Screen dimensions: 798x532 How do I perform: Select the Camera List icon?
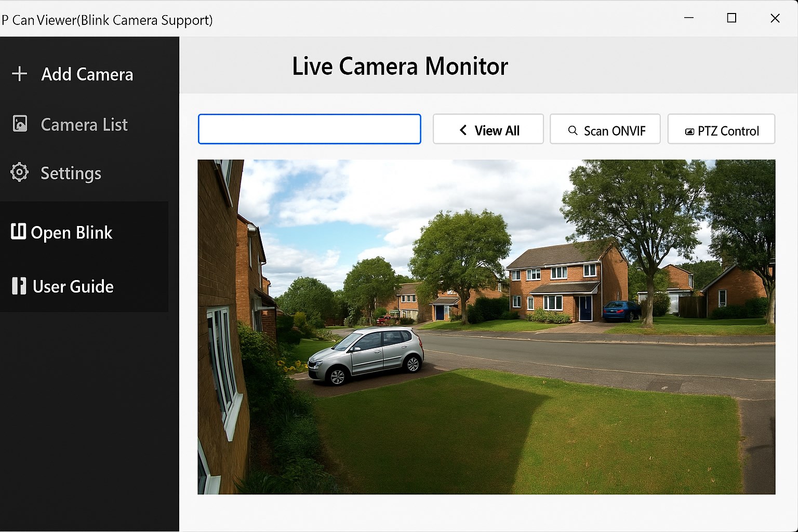[x=20, y=124]
